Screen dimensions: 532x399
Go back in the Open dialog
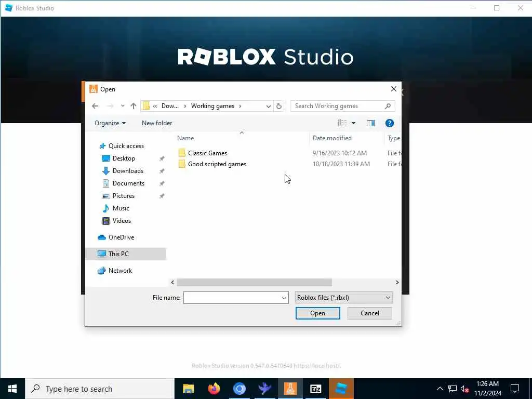(95, 106)
